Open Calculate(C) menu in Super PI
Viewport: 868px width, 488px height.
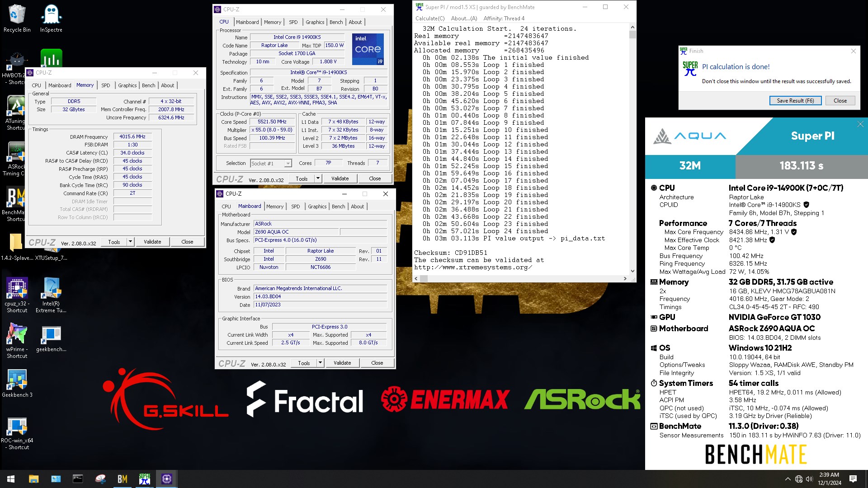click(x=430, y=19)
